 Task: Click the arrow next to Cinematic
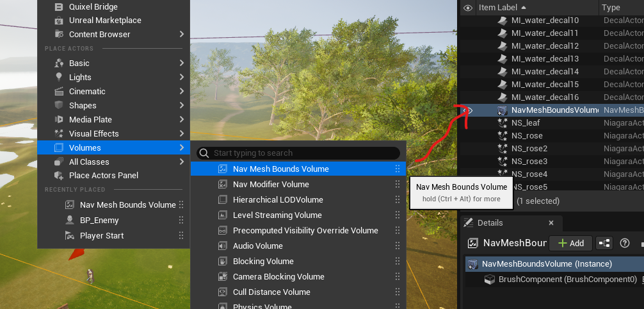click(182, 91)
